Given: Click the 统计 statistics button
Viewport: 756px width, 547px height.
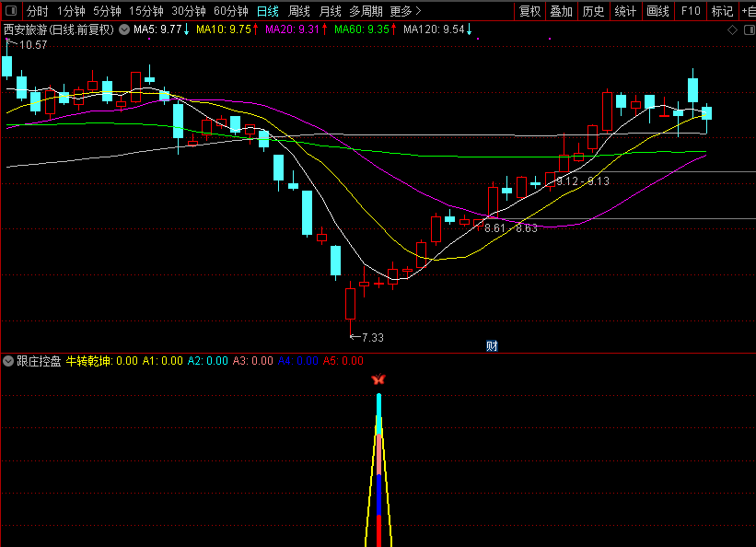Looking at the screenshot, I should coord(625,11).
